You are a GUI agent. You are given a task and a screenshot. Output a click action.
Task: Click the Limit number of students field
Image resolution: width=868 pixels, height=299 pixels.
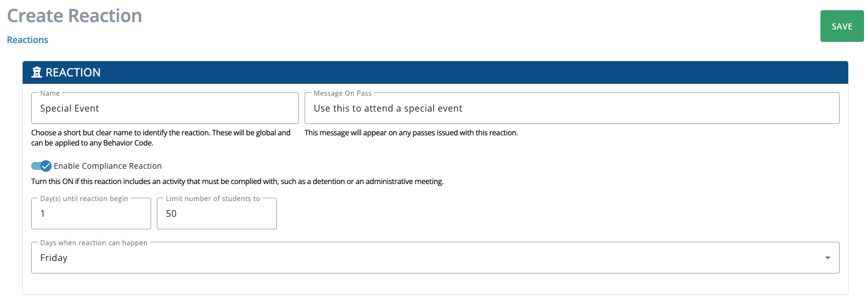[x=217, y=213]
